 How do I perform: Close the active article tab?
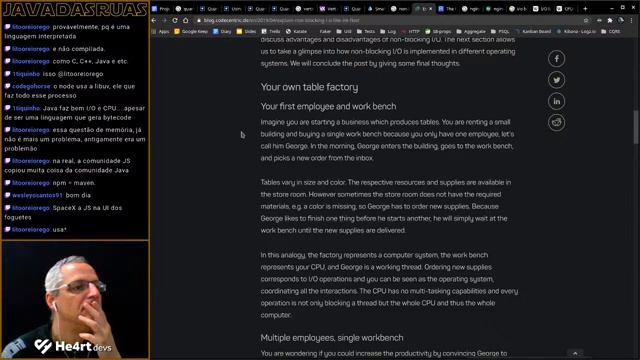tap(430, 9)
